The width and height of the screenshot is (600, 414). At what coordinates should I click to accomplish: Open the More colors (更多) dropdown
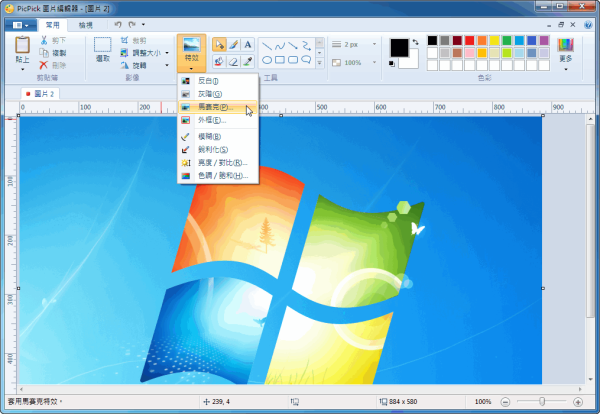pyautogui.click(x=566, y=55)
